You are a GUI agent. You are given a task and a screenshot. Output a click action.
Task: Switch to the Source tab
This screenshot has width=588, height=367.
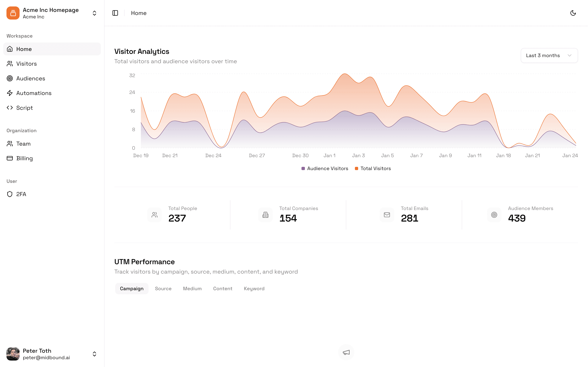click(x=163, y=289)
